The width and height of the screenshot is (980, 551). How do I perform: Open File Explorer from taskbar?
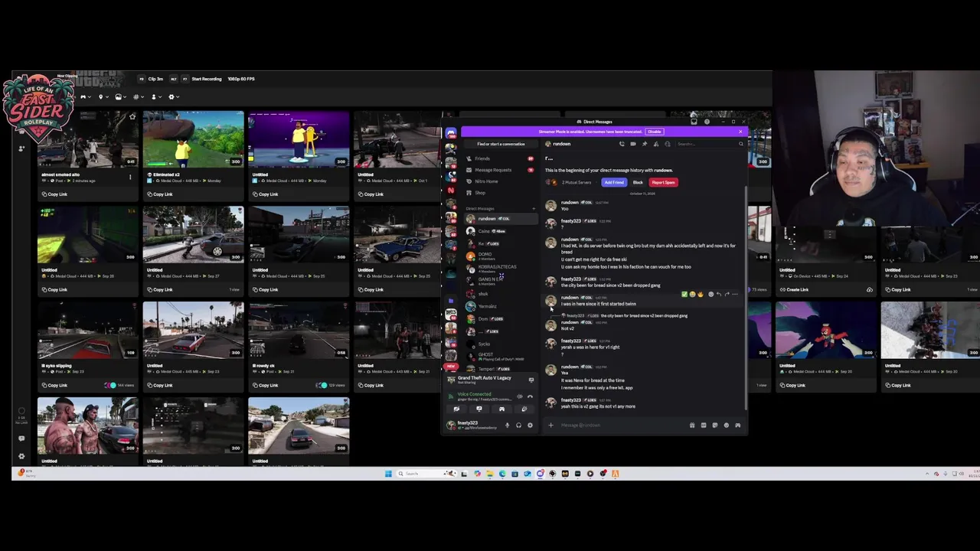coord(490,474)
